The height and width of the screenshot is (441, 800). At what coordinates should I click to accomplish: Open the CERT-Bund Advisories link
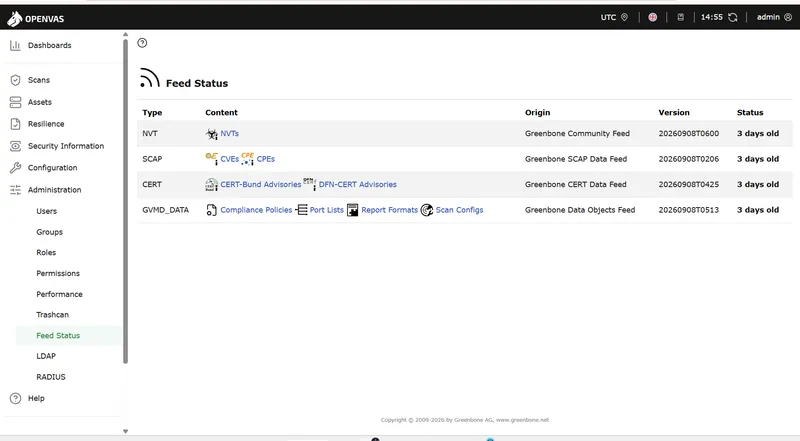pyautogui.click(x=261, y=185)
